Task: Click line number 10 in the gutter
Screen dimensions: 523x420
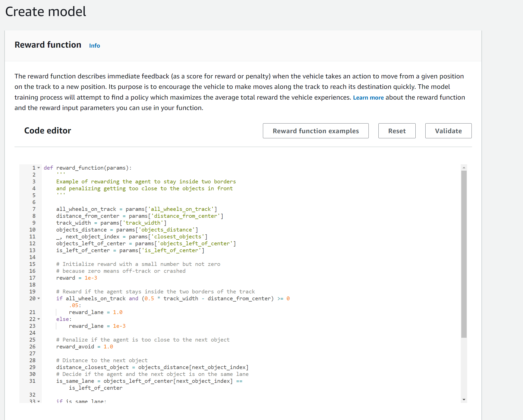Action: click(32, 230)
